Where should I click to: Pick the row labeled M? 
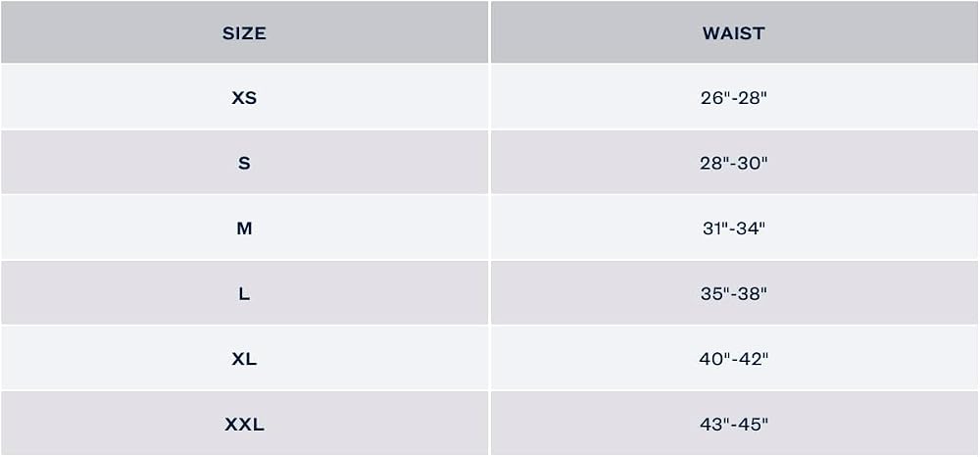(x=489, y=228)
